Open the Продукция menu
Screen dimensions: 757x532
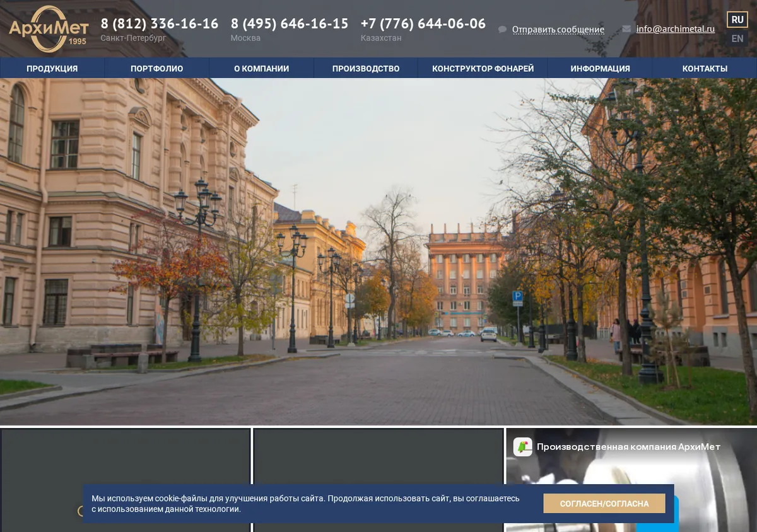point(52,68)
